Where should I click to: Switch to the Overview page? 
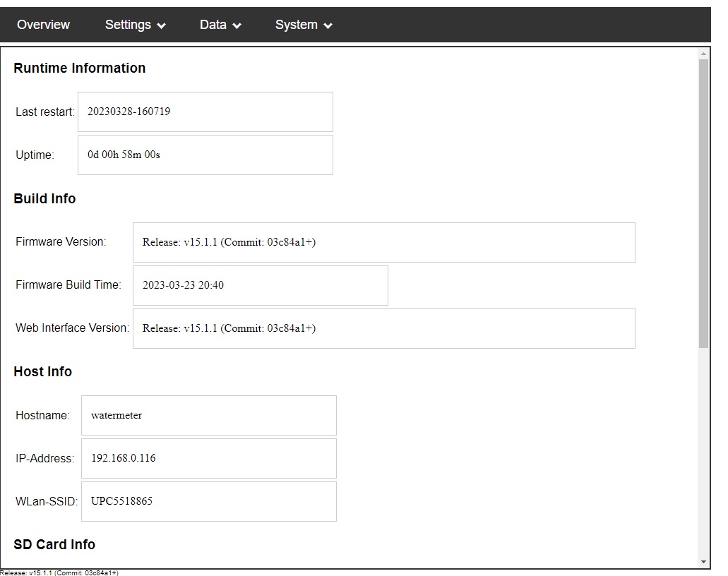(43, 25)
